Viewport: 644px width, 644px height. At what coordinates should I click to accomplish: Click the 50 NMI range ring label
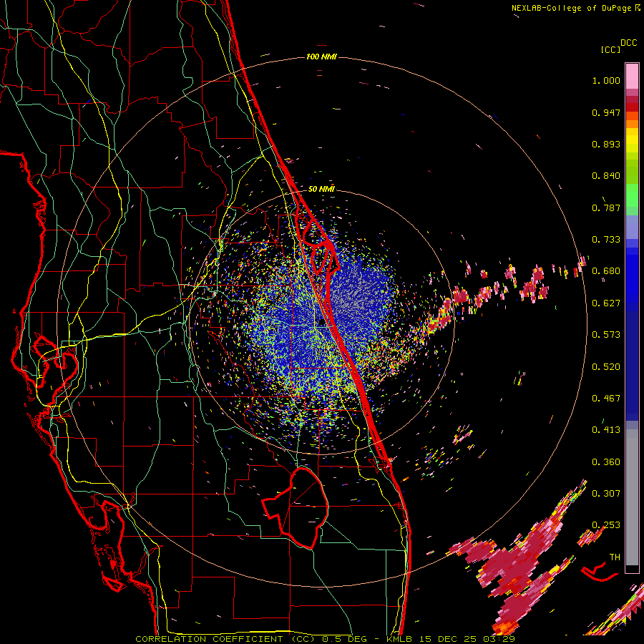pyautogui.click(x=321, y=189)
